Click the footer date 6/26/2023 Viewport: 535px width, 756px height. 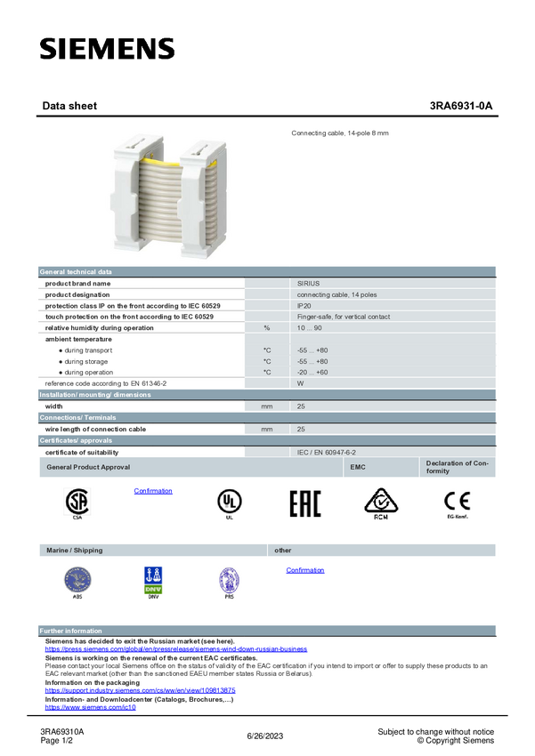[265, 736]
